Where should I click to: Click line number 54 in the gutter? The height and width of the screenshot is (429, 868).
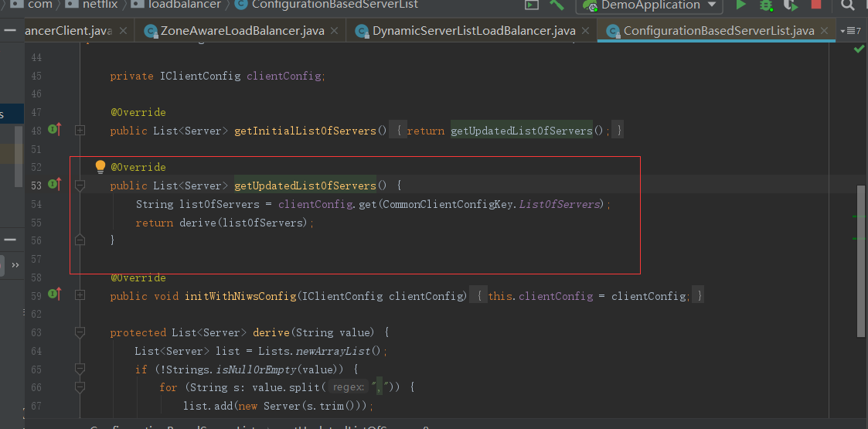36,204
